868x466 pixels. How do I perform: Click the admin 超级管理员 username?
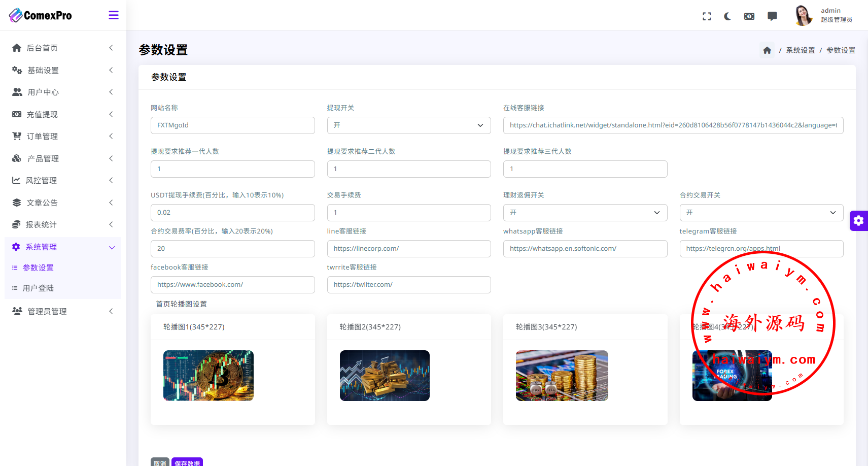[837, 15]
